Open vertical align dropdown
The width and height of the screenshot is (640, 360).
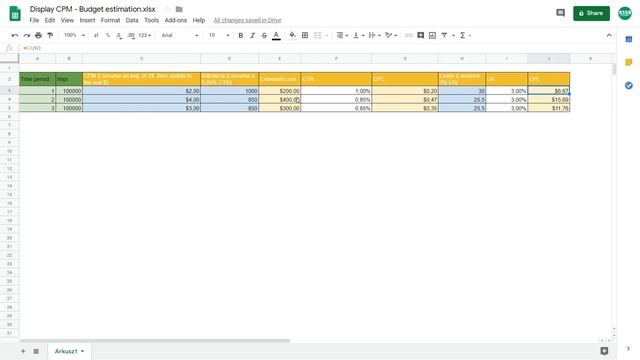pyautogui.click(x=358, y=36)
